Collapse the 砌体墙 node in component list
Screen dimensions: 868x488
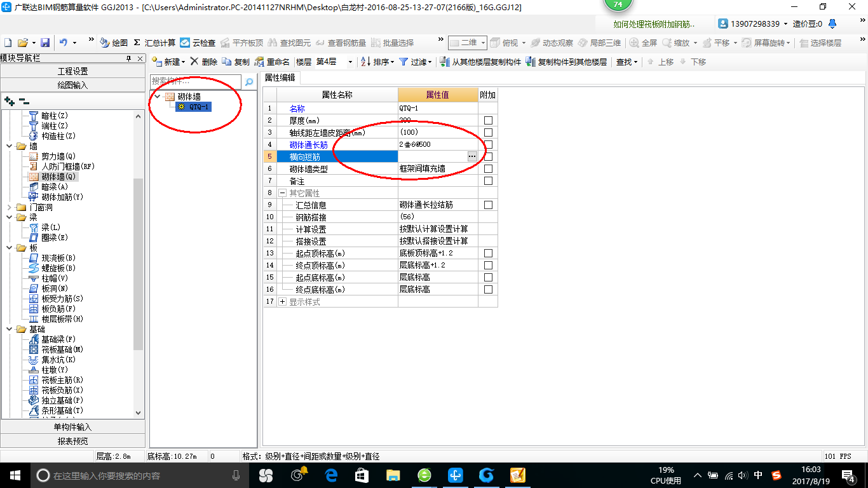pyautogui.click(x=157, y=97)
